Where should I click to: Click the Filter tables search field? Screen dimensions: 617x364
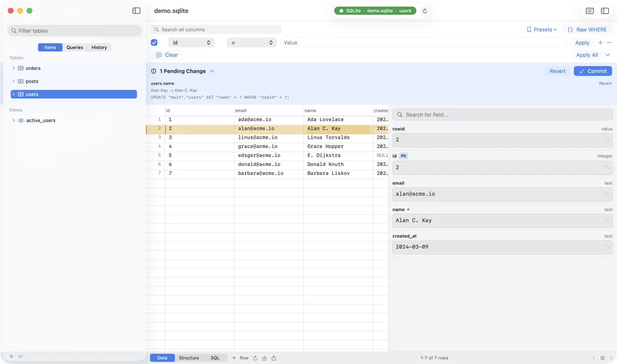click(74, 31)
